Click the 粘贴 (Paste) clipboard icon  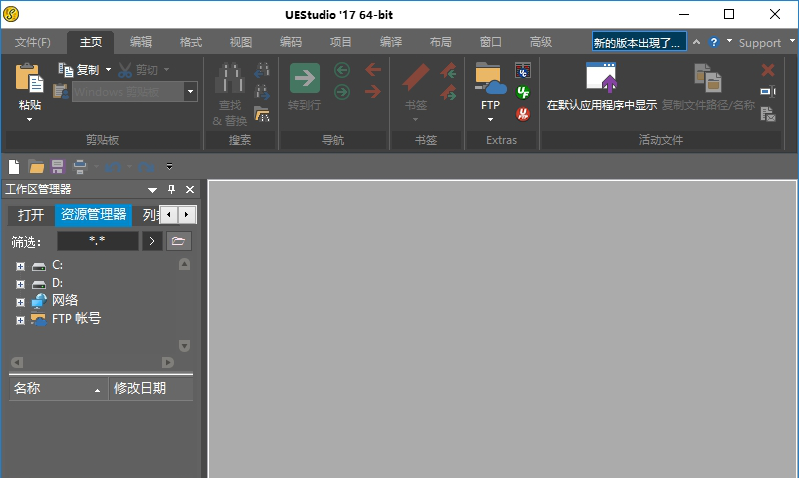click(29, 77)
